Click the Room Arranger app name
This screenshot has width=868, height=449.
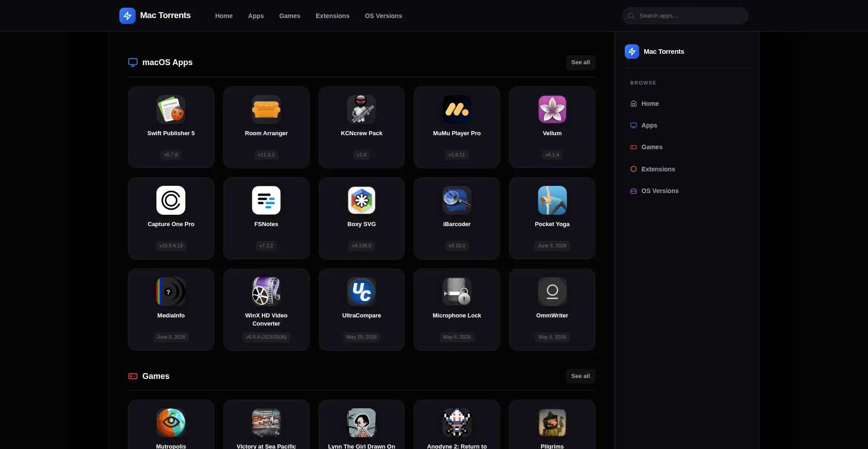(266, 133)
